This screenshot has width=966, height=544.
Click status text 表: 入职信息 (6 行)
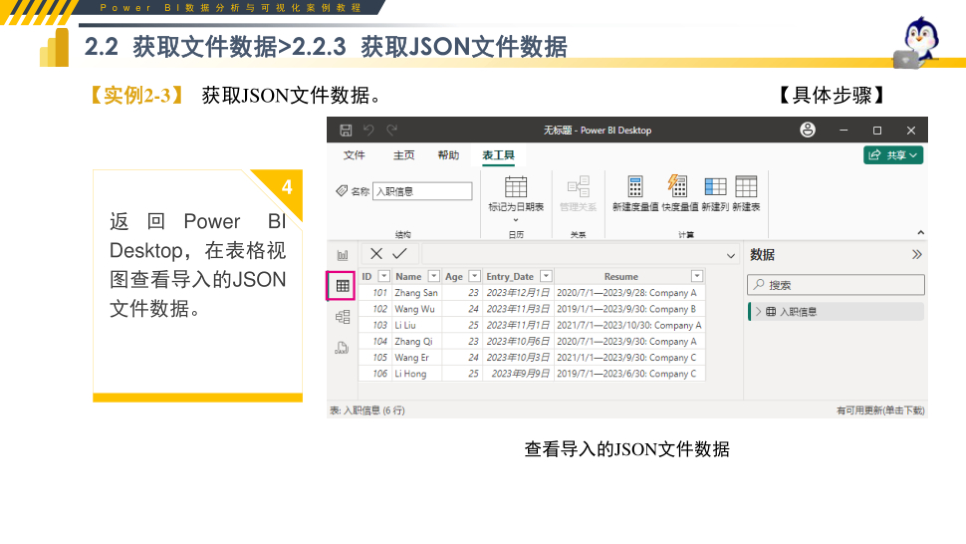[367, 410]
